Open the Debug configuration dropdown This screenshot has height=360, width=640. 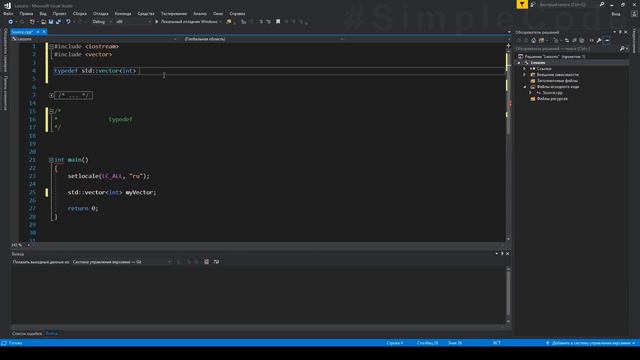click(102, 22)
